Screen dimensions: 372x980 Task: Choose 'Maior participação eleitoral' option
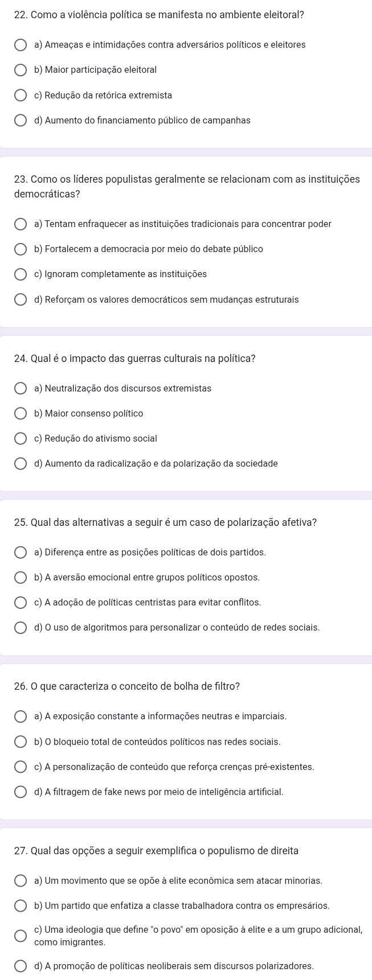point(20,70)
